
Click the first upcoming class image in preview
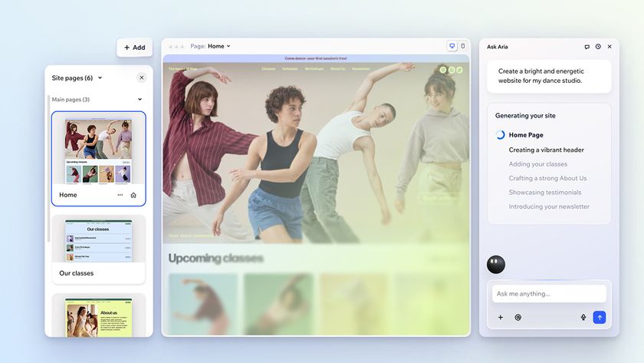tap(203, 304)
